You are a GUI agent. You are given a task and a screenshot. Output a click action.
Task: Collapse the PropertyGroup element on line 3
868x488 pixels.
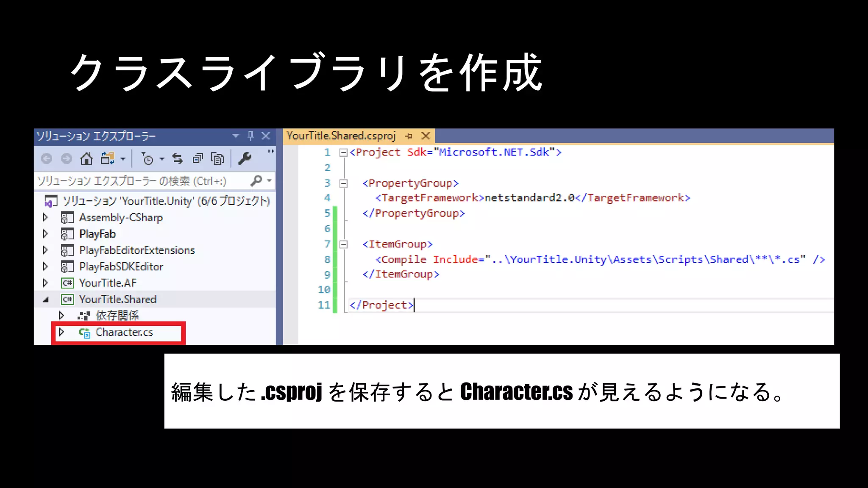(343, 183)
